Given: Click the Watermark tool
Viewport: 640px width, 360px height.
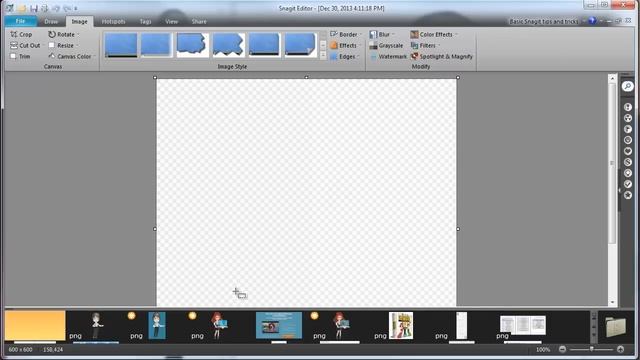Looking at the screenshot, I should pyautogui.click(x=388, y=57).
